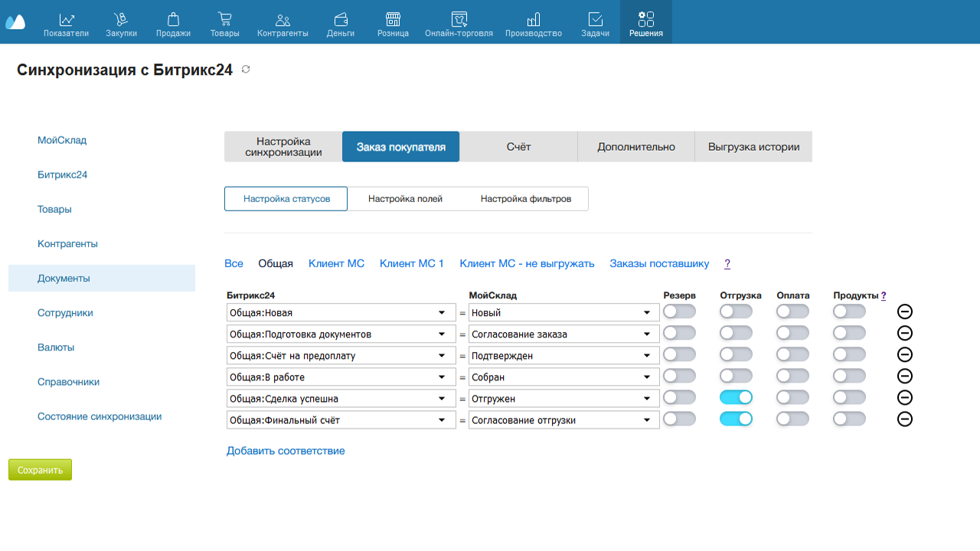Viewport: 980px width, 551px height.
Task: Open the Настройка полей sub-tab
Action: [x=405, y=199]
